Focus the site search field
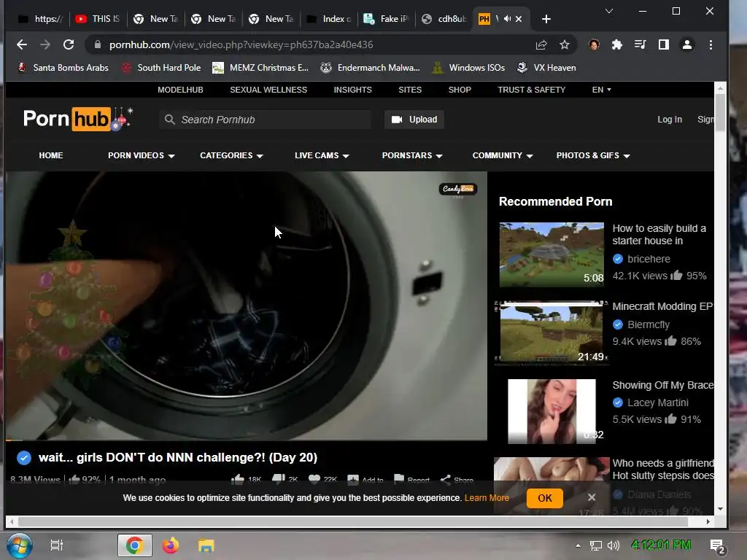The height and width of the screenshot is (560, 747). pos(265,120)
